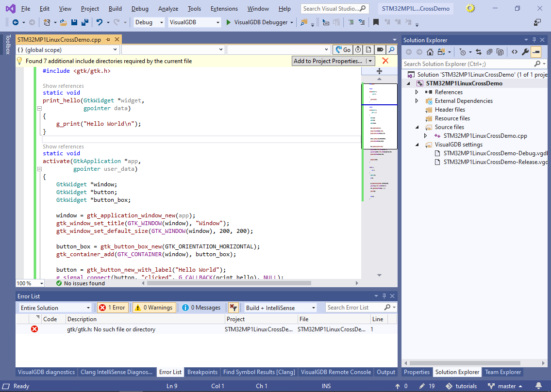Click the New Project toolbar icon

pyautogui.click(x=47, y=22)
